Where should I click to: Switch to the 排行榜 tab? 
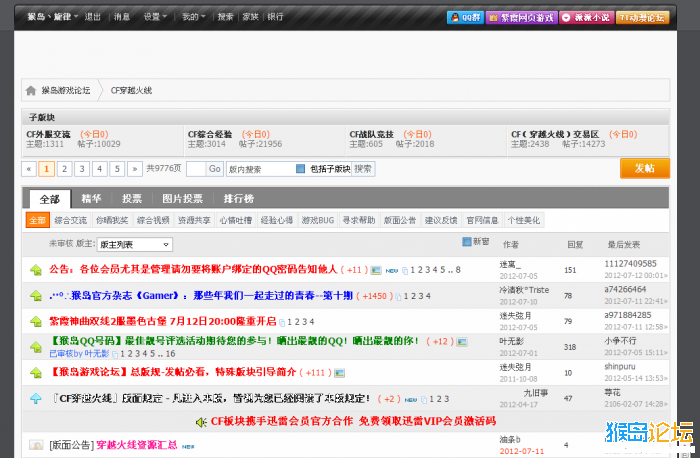(238, 199)
